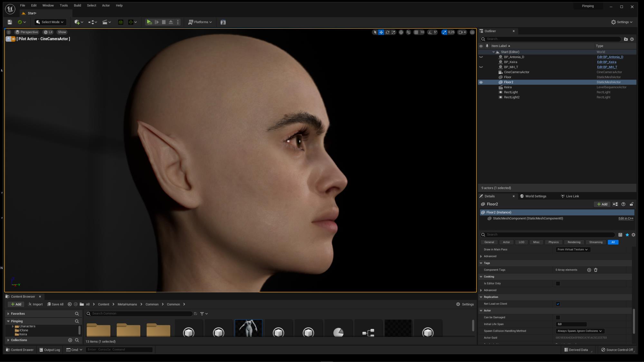Image resolution: width=644 pixels, height=362 pixels.
Task: Click Import button in Content Browser
Action: click(35, 304)
